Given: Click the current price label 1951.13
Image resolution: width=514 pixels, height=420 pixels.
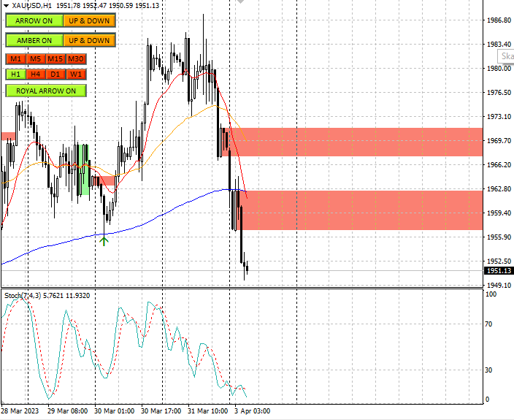Looking at the screenshot, I should point(499,271).
